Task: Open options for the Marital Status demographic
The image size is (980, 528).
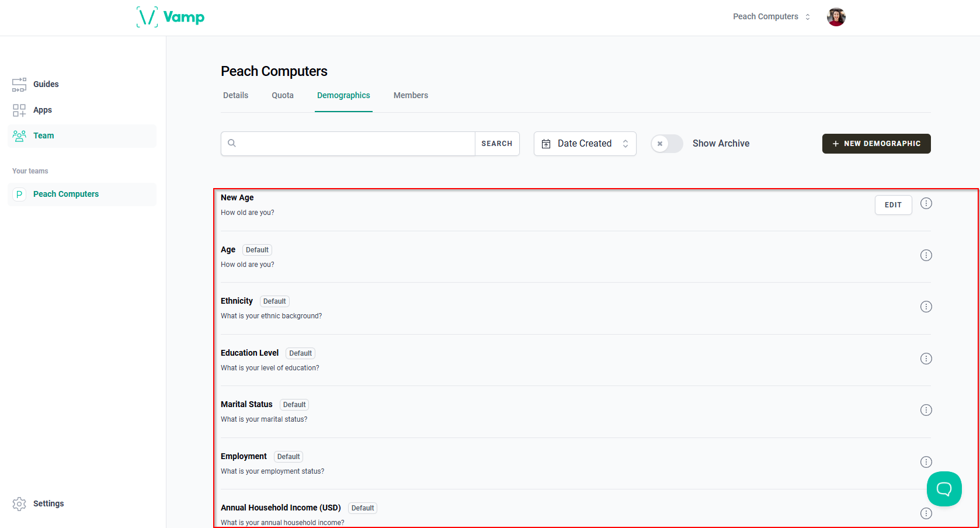Action: click(x=926, y=409)
